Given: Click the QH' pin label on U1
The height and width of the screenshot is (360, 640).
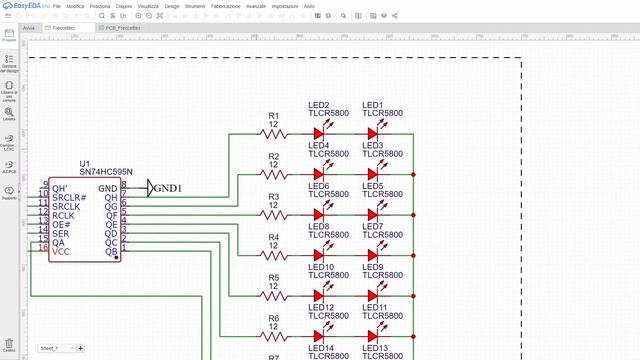Looking at the screenshot, I should click(x=60, y=189).
